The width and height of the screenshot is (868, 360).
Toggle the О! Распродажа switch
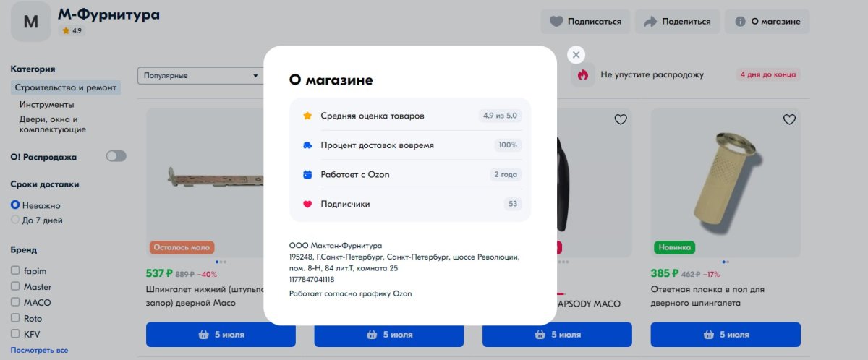pos(116,156)
